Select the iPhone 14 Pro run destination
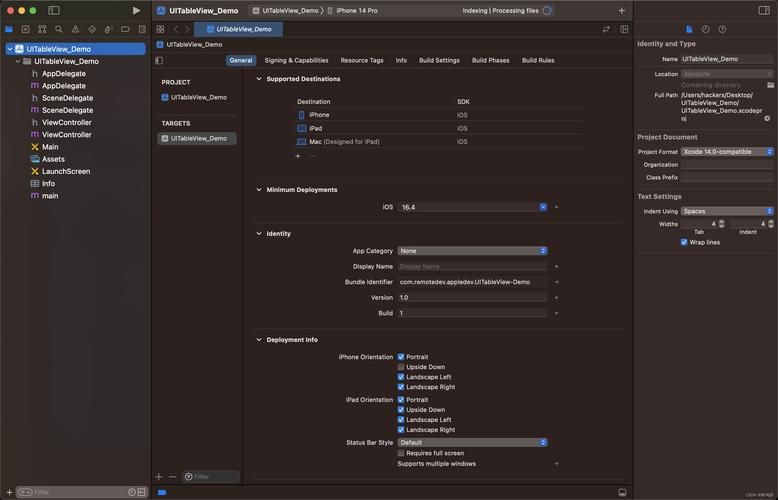778x500 pixels. pos(353,10)
